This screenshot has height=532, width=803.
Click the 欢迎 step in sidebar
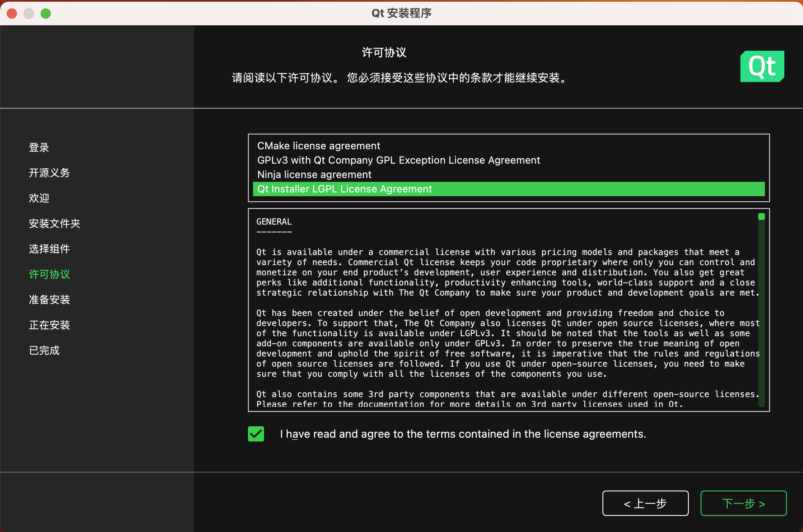[39, 198]
